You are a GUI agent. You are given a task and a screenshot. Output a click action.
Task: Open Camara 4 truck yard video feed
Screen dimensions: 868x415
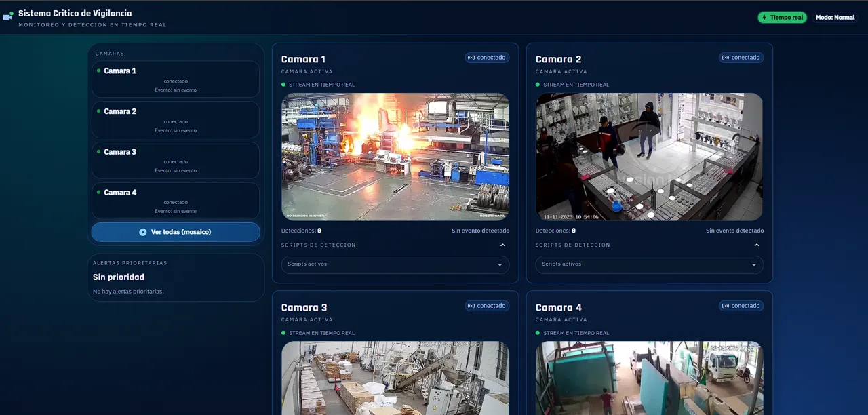(650, 378)
